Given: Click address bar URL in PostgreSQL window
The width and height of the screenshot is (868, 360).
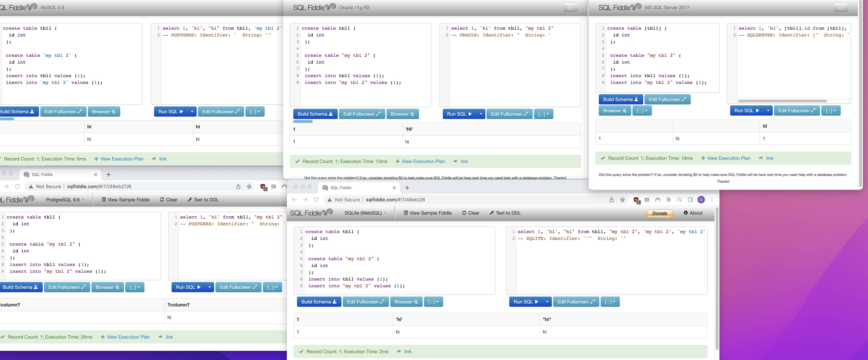Looking at the screenshot, I should click(99, 187).
